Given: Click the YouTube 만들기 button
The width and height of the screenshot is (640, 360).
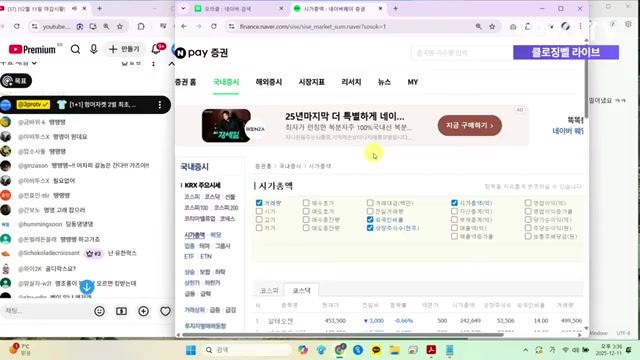Looking at the screenshot, I should point(124,49).
